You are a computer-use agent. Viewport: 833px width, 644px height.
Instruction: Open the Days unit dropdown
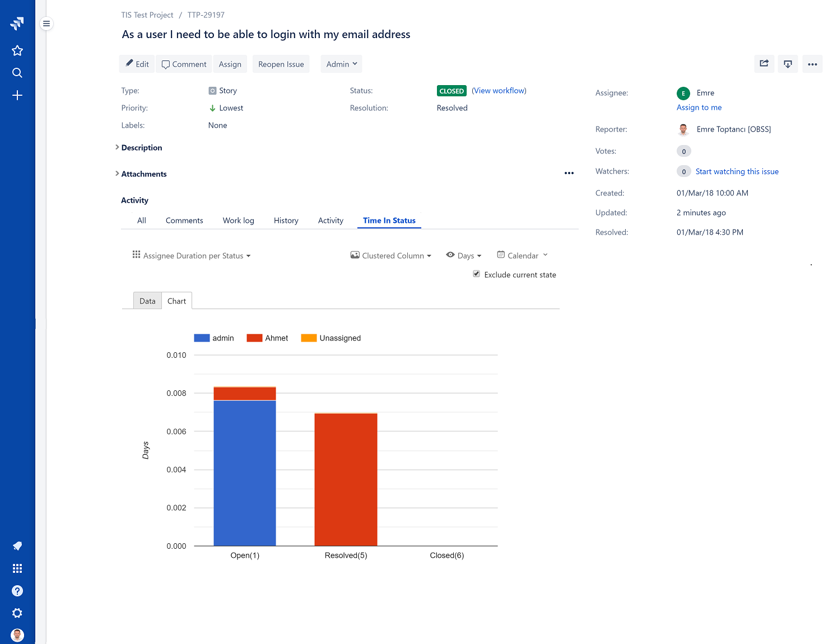pyautogui.click(x=464, y=255)
